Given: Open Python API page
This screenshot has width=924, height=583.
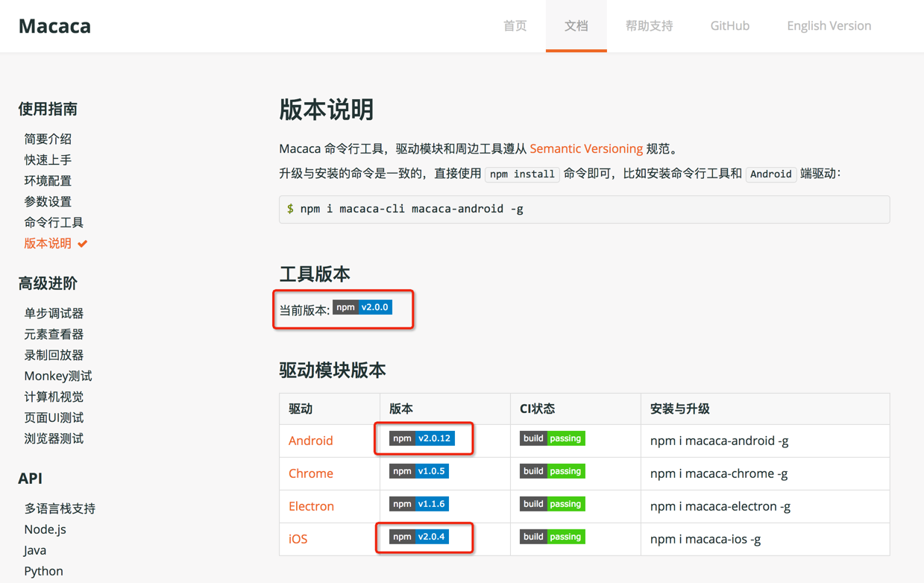Looking at the screenshot, I should 43,571.
